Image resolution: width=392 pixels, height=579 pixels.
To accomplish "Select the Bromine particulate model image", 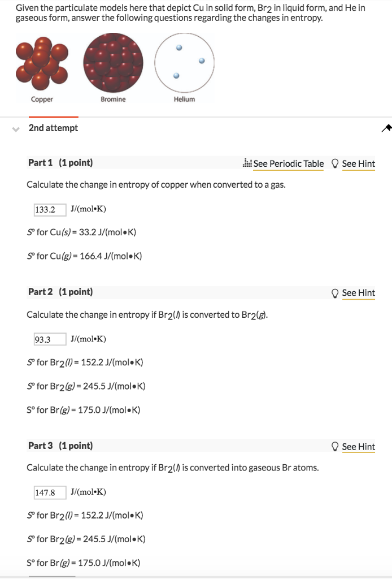I will [x=113, y=61].
